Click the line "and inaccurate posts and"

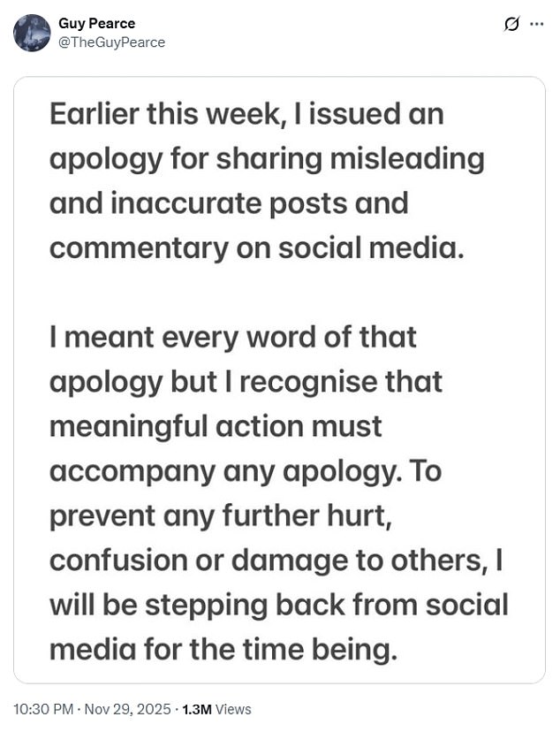tap(229, 203)
